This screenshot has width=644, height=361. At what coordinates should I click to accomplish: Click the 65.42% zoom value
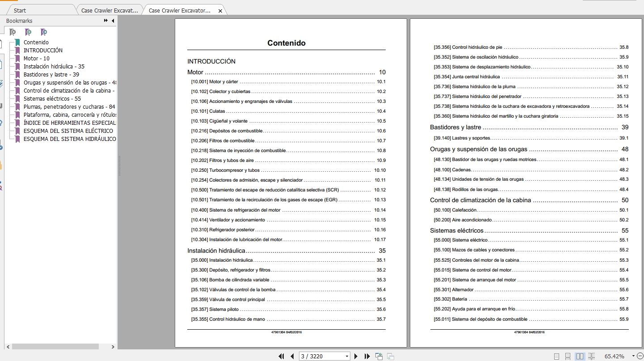tap(615, 357)
